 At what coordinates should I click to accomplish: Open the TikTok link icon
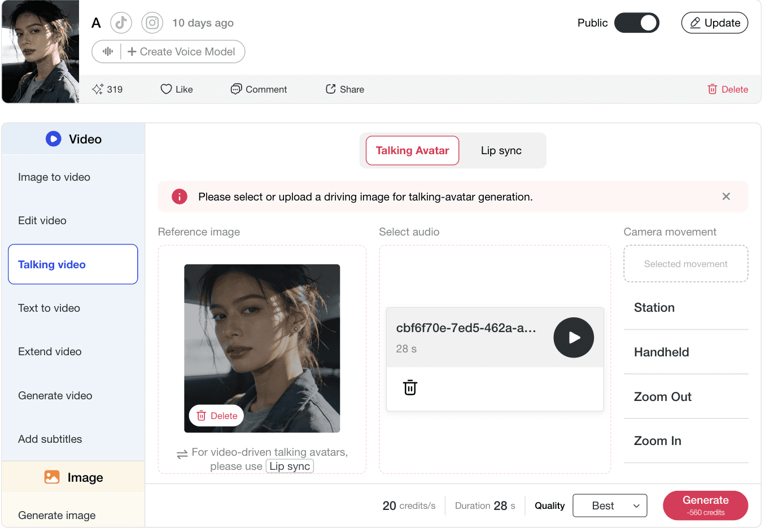[x=121, y=23]
